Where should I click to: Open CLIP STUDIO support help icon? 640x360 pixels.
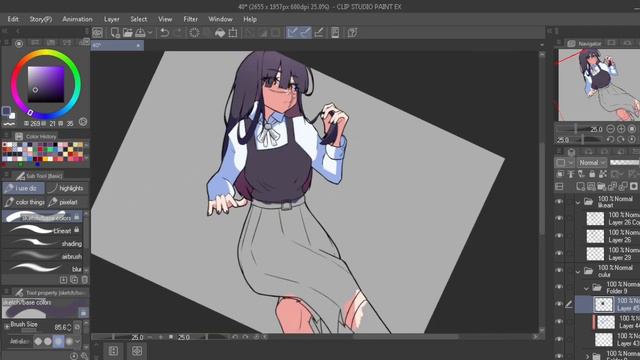click(x=352, y=33)
